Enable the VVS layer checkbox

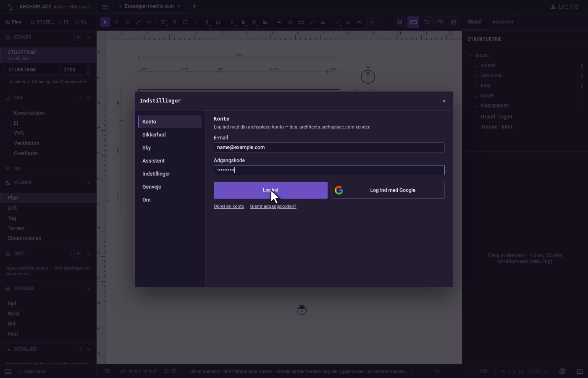click(8, 133)
